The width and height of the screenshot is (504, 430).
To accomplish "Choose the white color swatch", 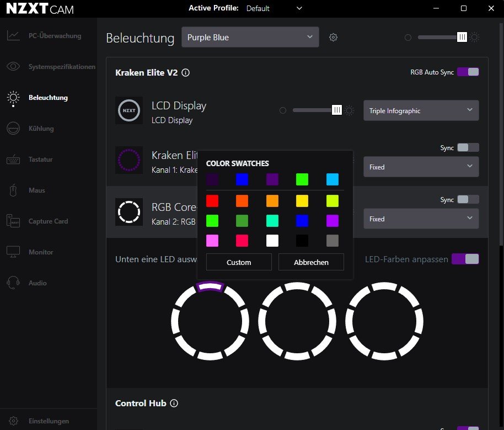I will pos(272,241).
